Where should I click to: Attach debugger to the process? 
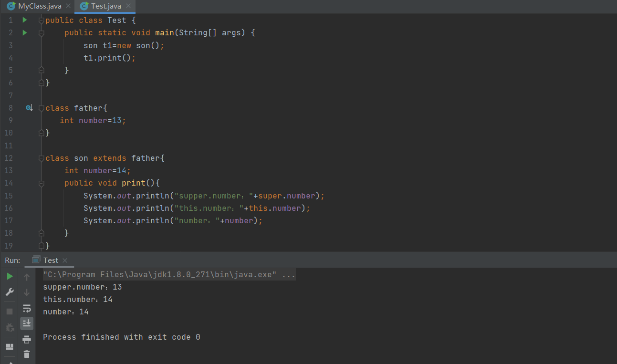pyautogui.click(x=10, y=328)
